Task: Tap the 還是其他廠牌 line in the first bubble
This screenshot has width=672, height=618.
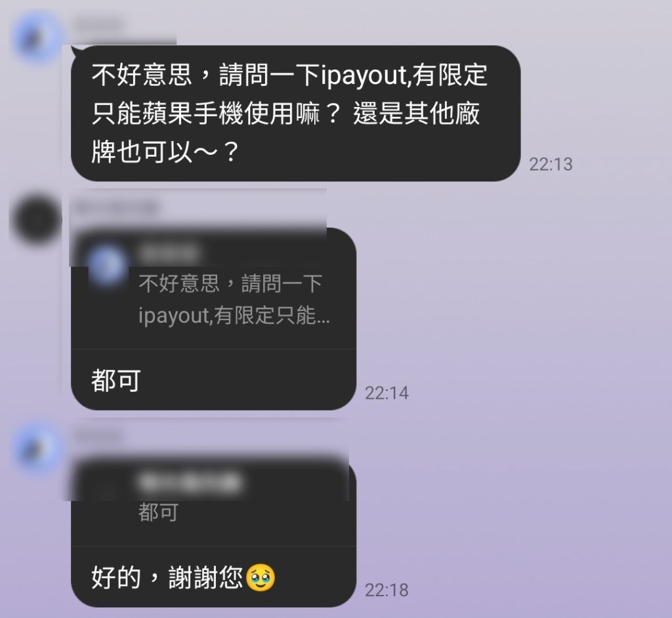Action: (x=416, y=114)
